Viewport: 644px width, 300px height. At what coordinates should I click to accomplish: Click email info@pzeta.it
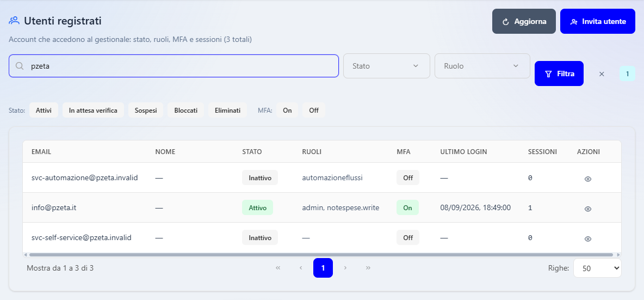coord(54,207)
